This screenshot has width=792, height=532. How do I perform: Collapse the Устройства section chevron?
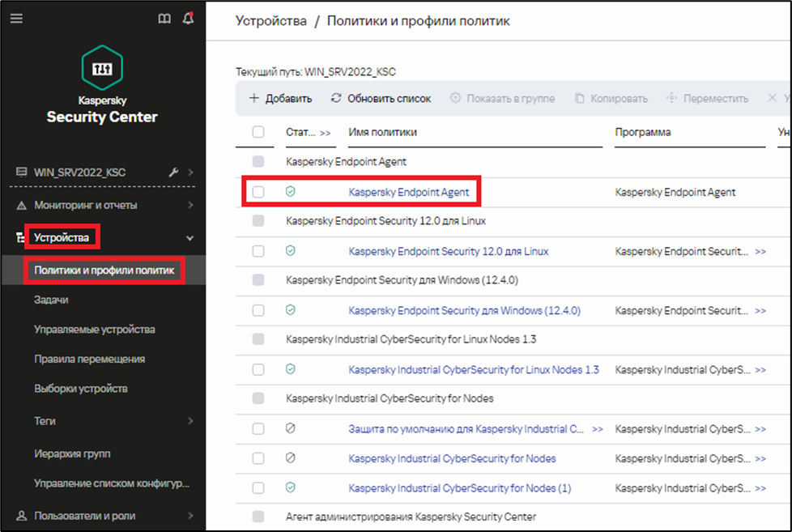coord(190,238)
